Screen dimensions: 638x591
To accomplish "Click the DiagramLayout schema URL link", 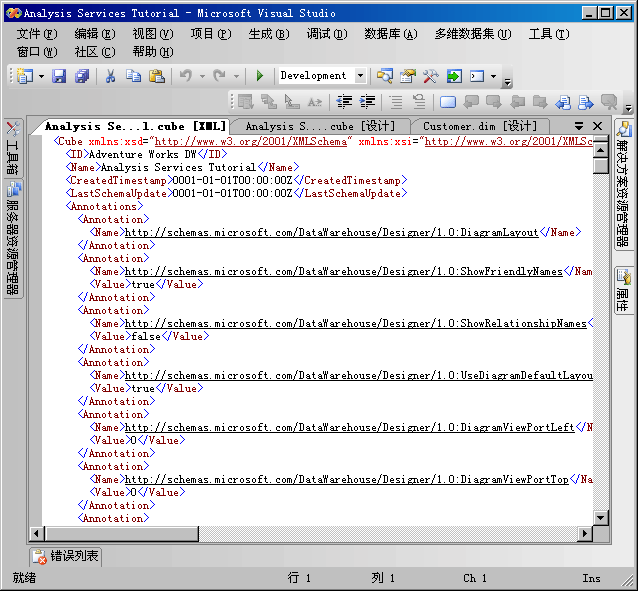I will (x=332, y=232).
